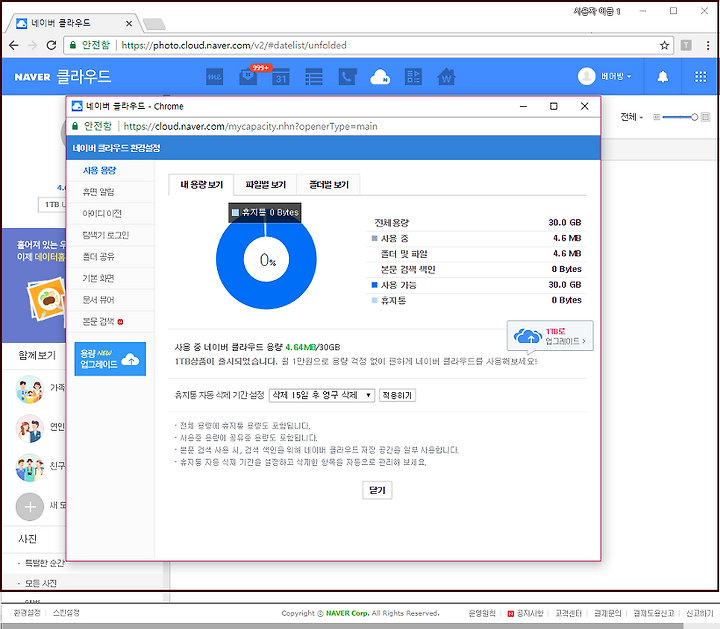Open the user name dropdown in header

coord(616,76)
